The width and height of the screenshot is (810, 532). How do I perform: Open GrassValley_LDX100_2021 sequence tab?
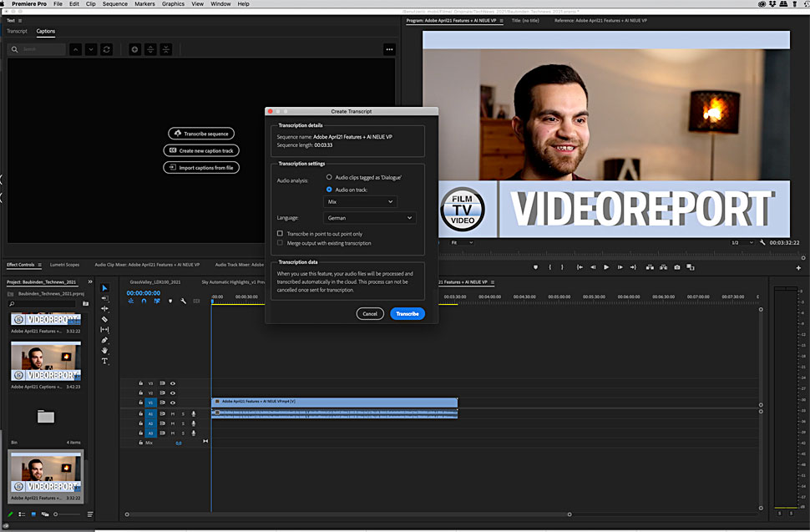[155, 282]
